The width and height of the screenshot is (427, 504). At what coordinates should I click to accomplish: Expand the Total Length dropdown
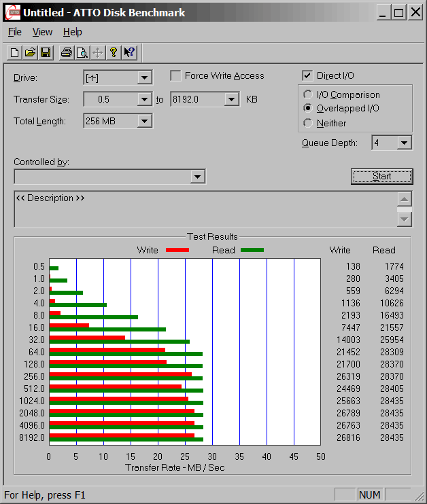click(x=144, y=121)
